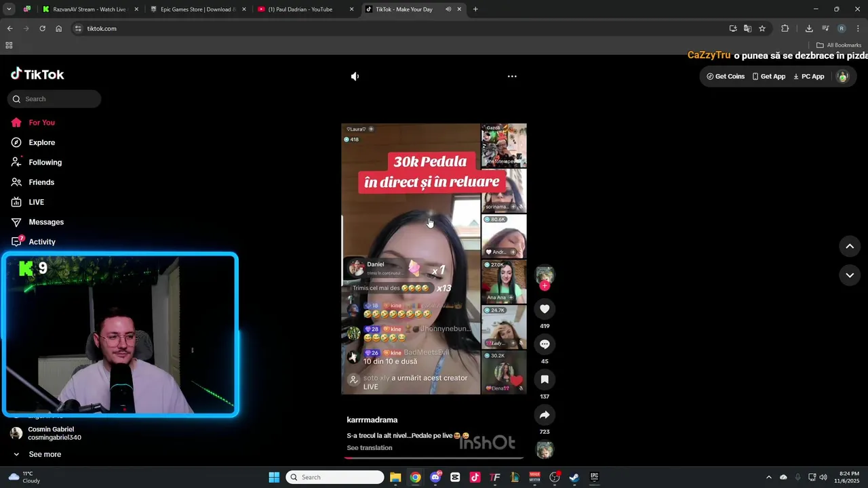Bookmark this tab with the star
Viewport: 868px width, 488px height.
pyautogui.click(x=762, y=28)
